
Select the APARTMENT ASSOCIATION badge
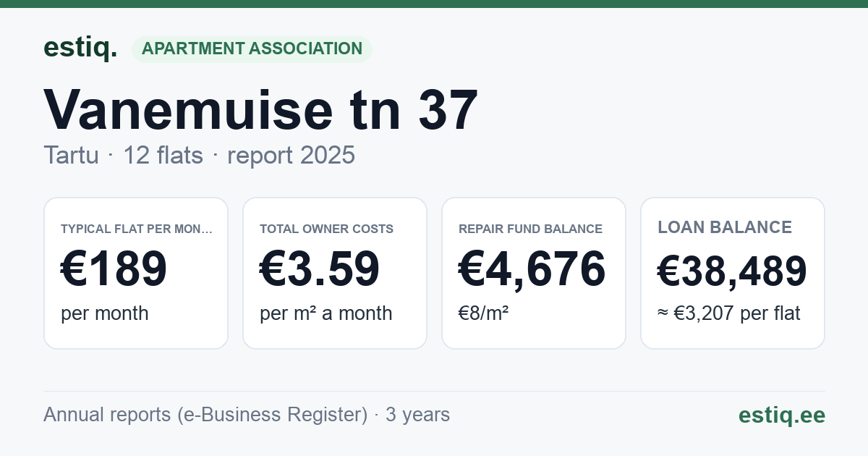pos(252,49)
